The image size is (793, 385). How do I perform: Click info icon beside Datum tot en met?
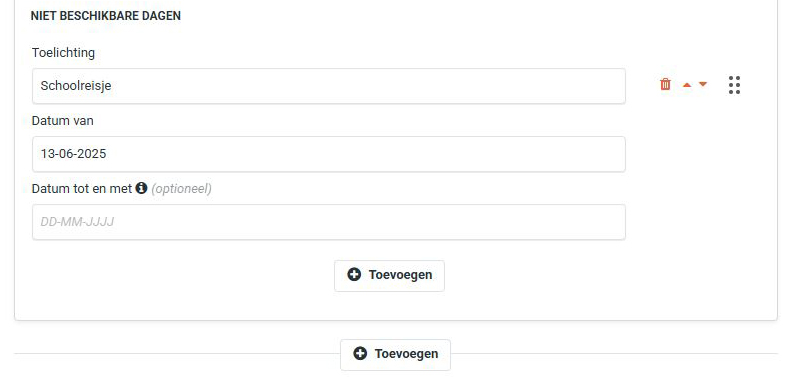click(141, 188)
